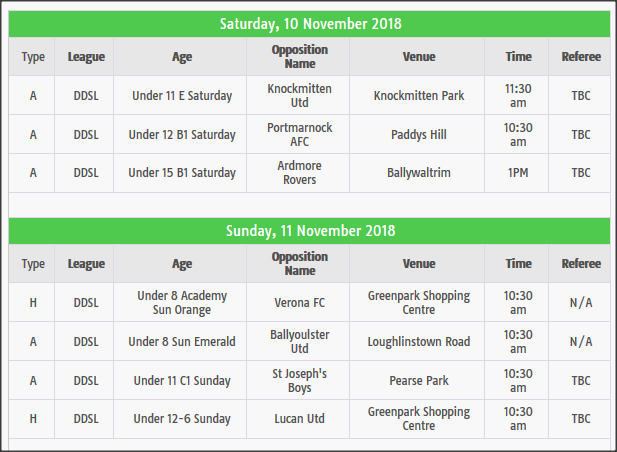Click the Loughlinstown Road venue cell
This screenshot has height=452, width=617.
click(417, 341)
